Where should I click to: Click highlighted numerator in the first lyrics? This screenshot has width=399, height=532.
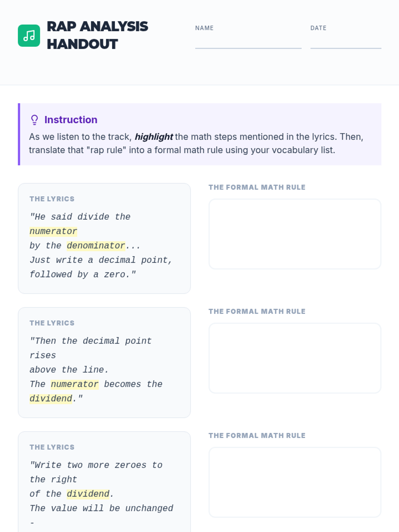click(x=54, y=231)
